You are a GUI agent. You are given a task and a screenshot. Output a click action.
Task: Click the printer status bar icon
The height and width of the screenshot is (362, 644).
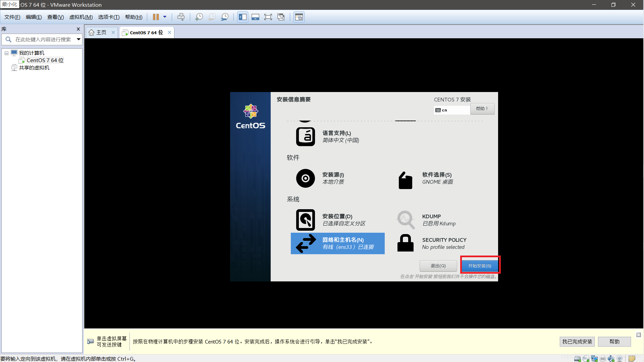pos(603,359)
